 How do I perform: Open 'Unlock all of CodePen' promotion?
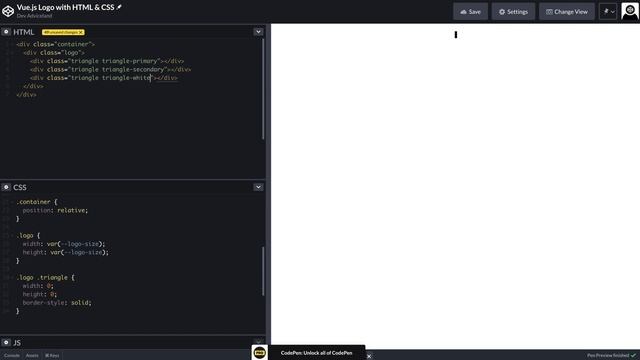coord(316,353)
